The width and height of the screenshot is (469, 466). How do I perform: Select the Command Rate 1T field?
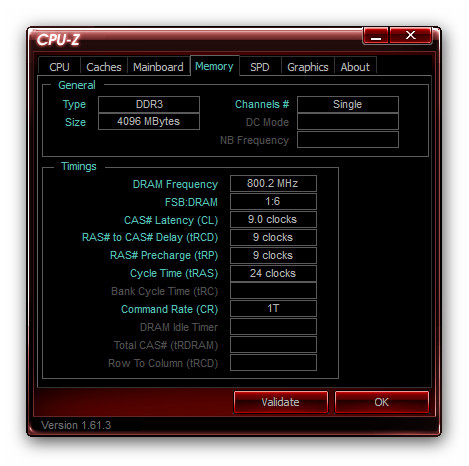[273, 309]
